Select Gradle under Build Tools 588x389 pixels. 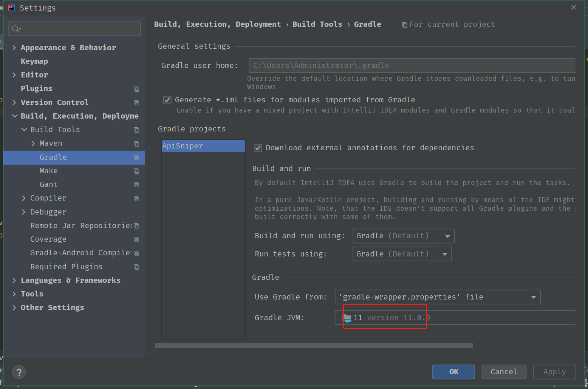pos(53,157)
